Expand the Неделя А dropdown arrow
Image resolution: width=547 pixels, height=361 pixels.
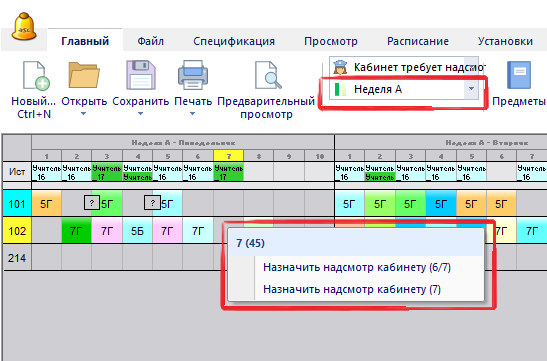click(471, 89)
